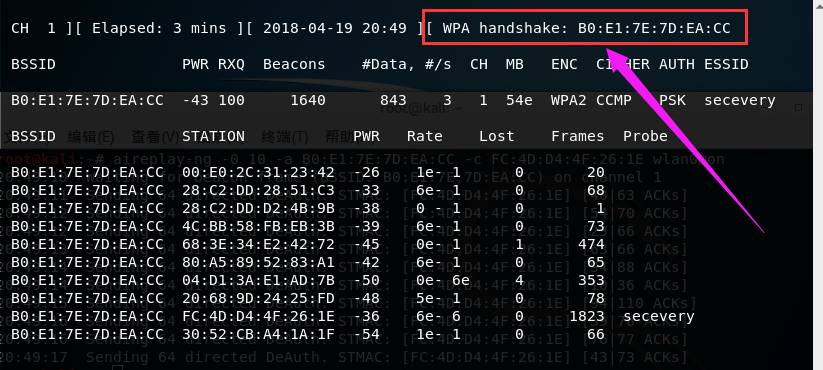Select station 20:68:9D:24:25:FD
This screenshot has height=370, width=823.
(x=258, y=299)
